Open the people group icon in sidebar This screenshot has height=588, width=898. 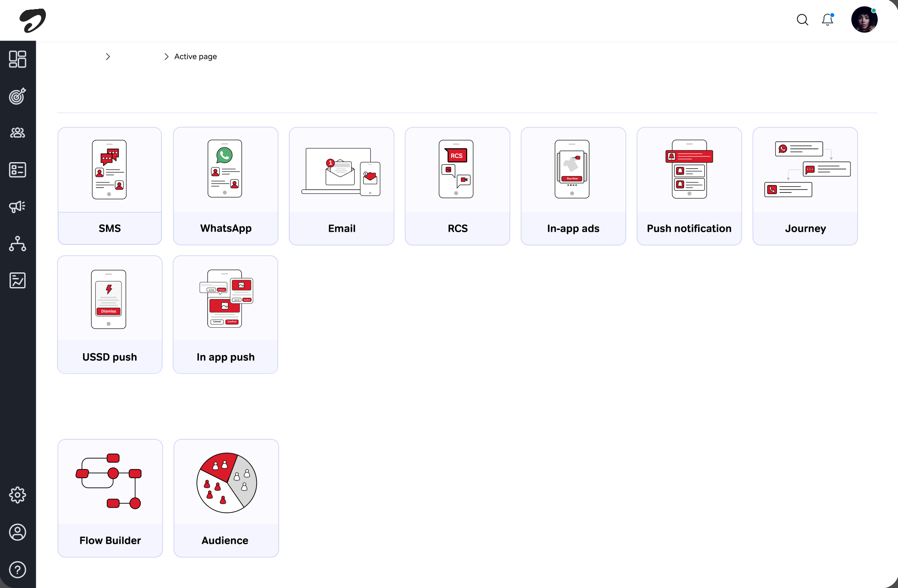click(18, 133)
